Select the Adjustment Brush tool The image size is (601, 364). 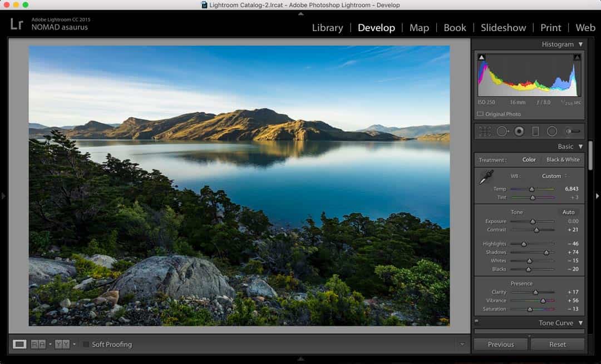pos(572,132)
